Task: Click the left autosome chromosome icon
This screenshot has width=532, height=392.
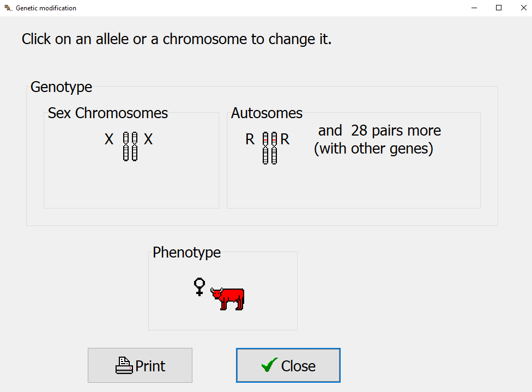Action: [266, 148]
